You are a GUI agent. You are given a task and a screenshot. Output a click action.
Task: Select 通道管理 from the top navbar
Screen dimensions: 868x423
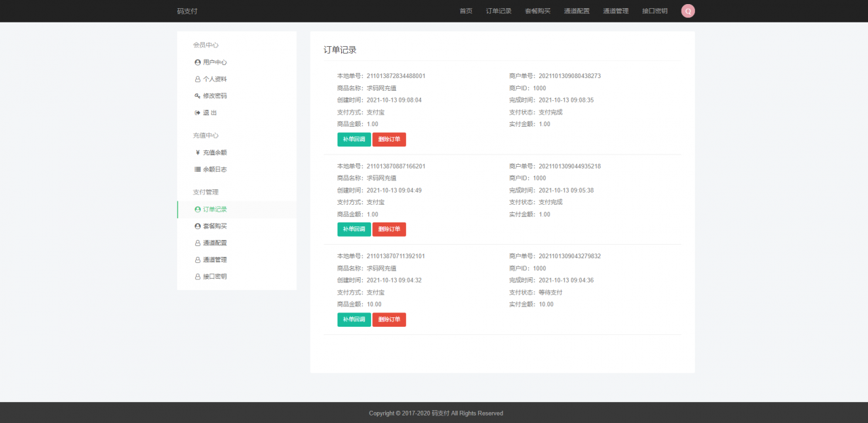pos(615,11)
